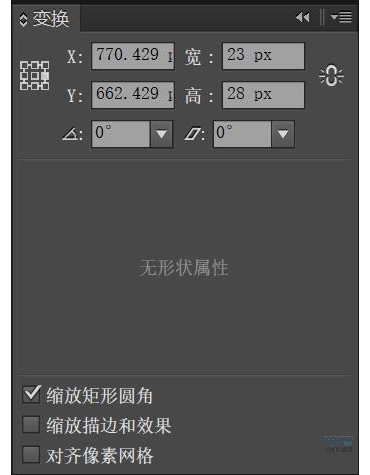Click the collapse panel double-arrow icon
The height and width of the screenshot is (475, 370).
(x=303, y=17)
